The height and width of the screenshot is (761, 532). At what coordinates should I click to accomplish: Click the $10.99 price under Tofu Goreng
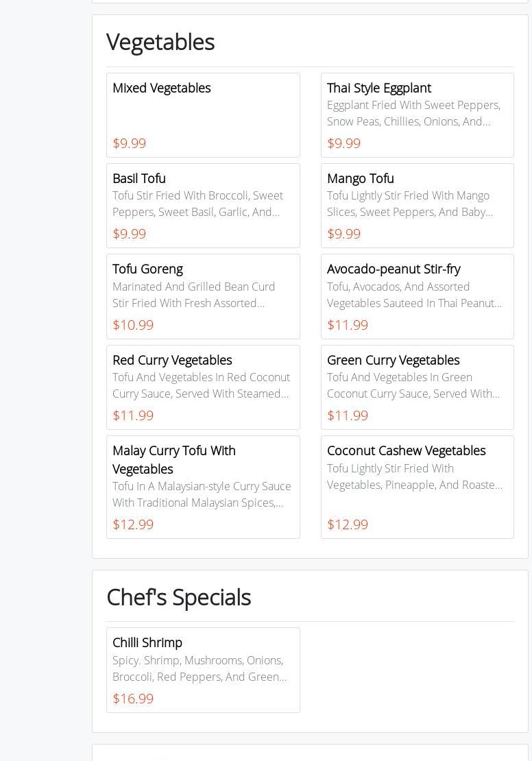[133, 325]
